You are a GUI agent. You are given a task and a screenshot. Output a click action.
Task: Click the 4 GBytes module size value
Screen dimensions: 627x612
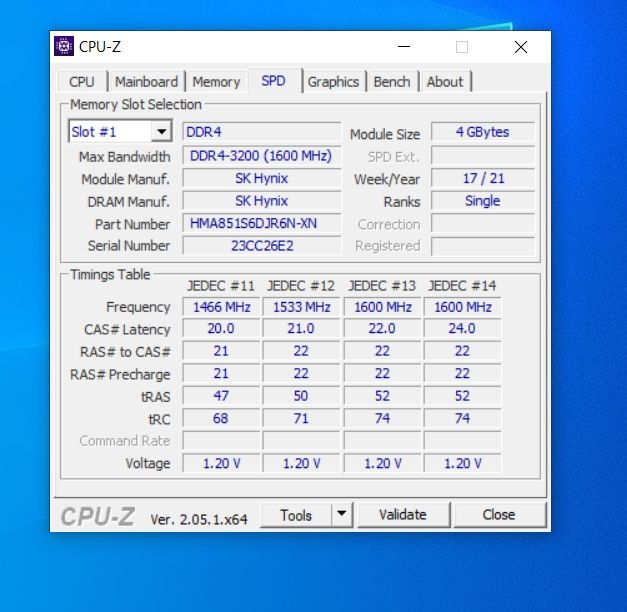click(x=483, y=132)
